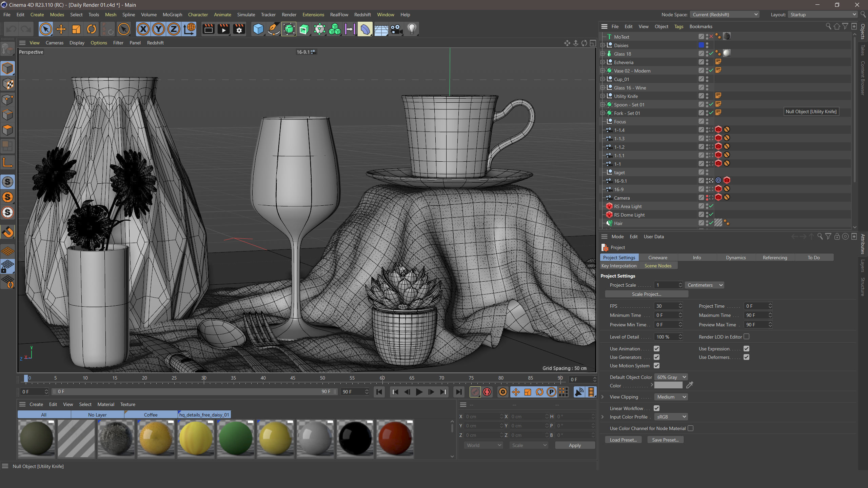The width and height of the screenshot is (868, 488).
Task: Select the red material sphere thumbnail
Action: point(395,439)
